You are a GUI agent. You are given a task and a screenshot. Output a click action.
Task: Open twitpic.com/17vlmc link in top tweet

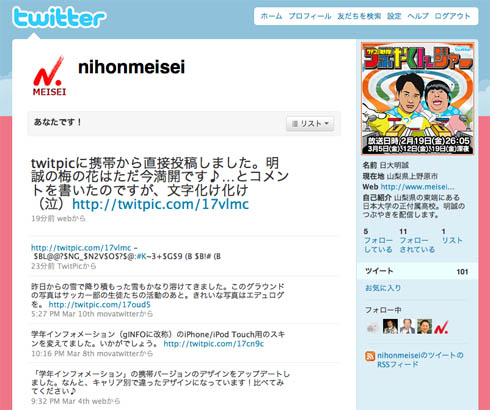pos(160,204)
